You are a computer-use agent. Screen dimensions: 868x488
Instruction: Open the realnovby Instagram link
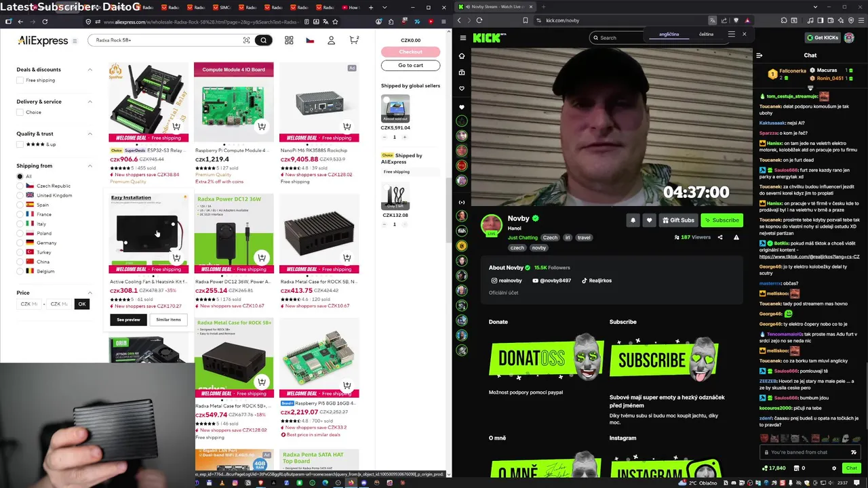pos(506,281)
